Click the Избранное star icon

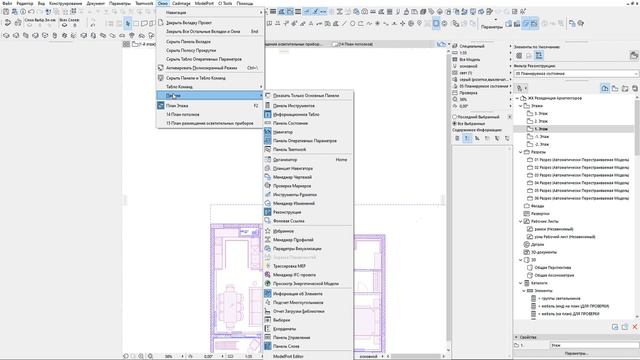268,231
